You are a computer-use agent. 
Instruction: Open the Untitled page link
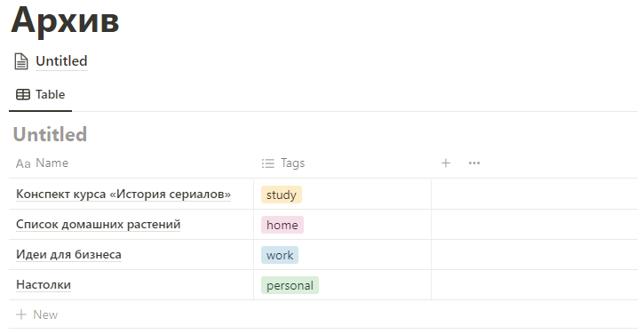point(61,61)
